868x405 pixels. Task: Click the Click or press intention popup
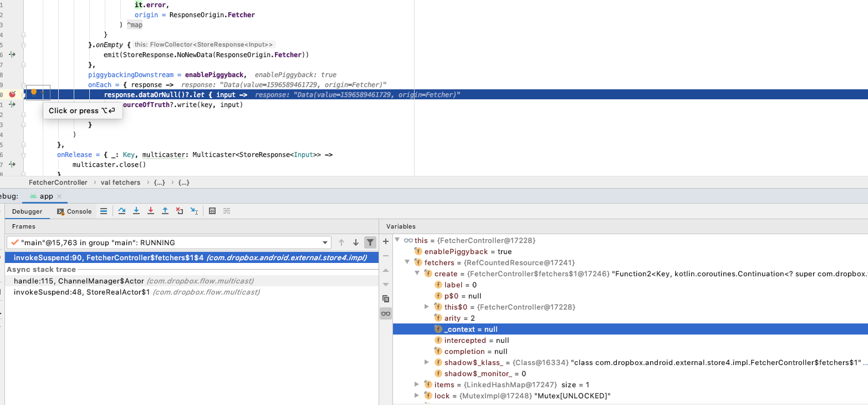[82, 111]
